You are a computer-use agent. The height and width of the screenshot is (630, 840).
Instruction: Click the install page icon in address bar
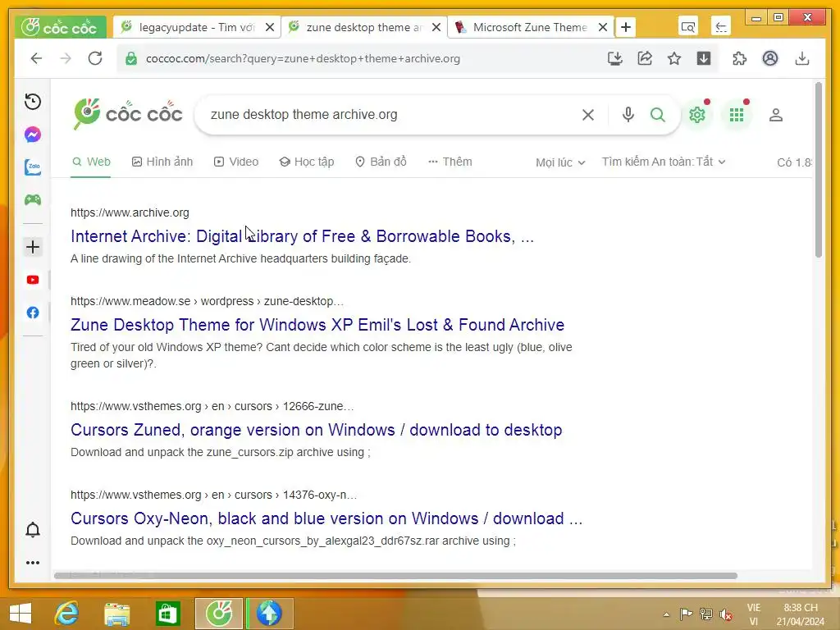coord(615,58)
